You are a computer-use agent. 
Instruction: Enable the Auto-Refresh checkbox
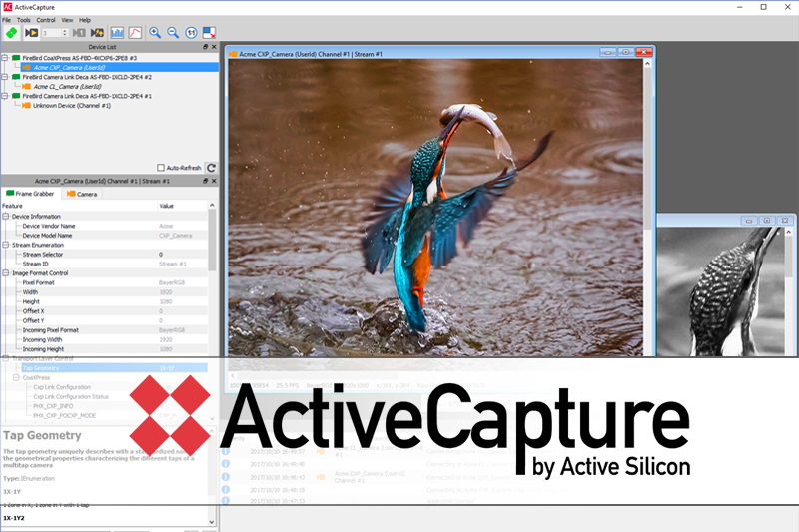pos(161,168)
